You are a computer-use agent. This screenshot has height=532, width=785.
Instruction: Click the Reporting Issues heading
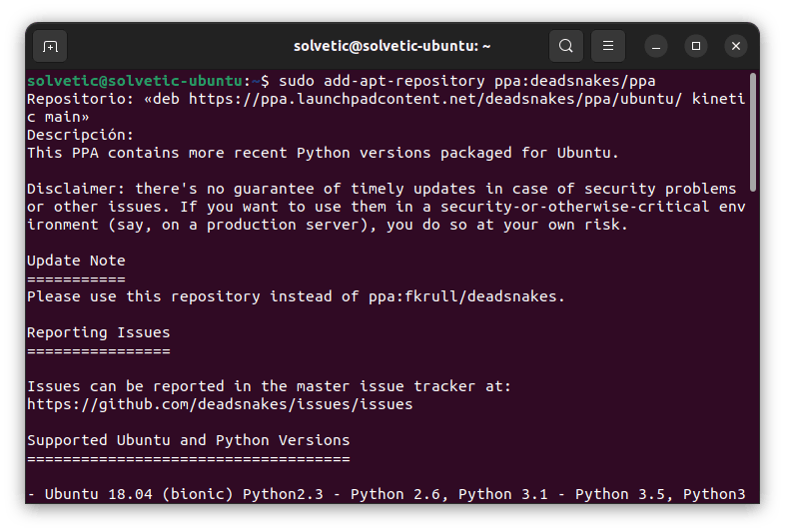(x=98, y=332)
